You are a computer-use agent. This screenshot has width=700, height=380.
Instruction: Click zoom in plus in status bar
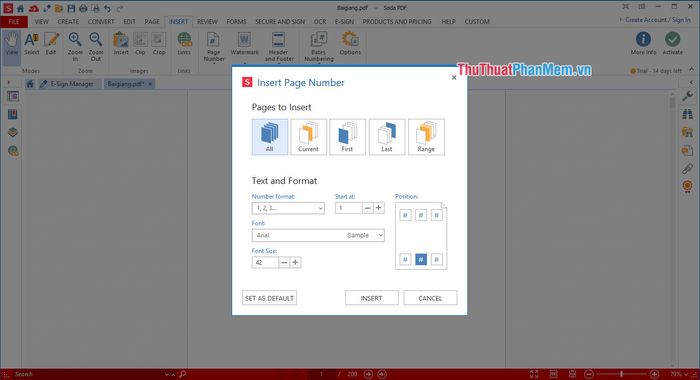coord(654,374)
